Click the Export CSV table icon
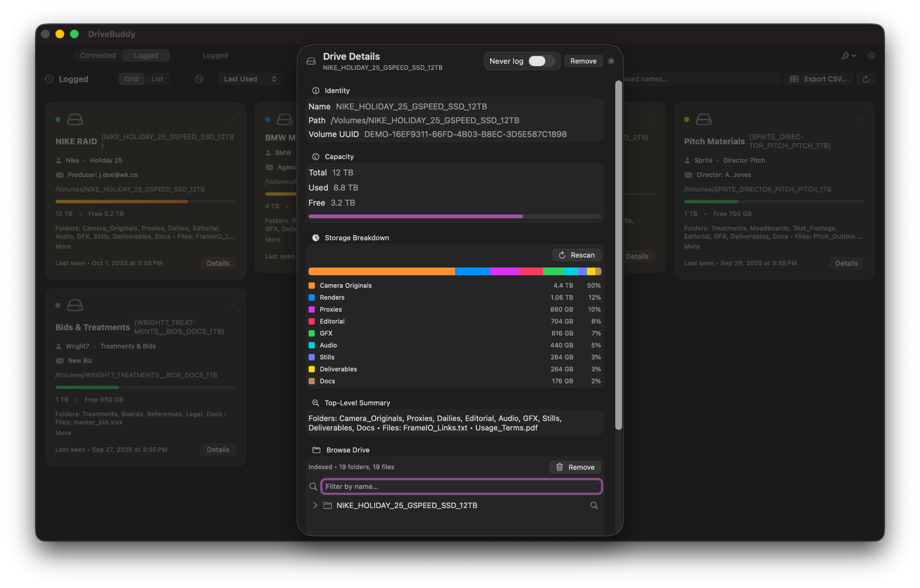The image size is (920, 588). [794, 79]
